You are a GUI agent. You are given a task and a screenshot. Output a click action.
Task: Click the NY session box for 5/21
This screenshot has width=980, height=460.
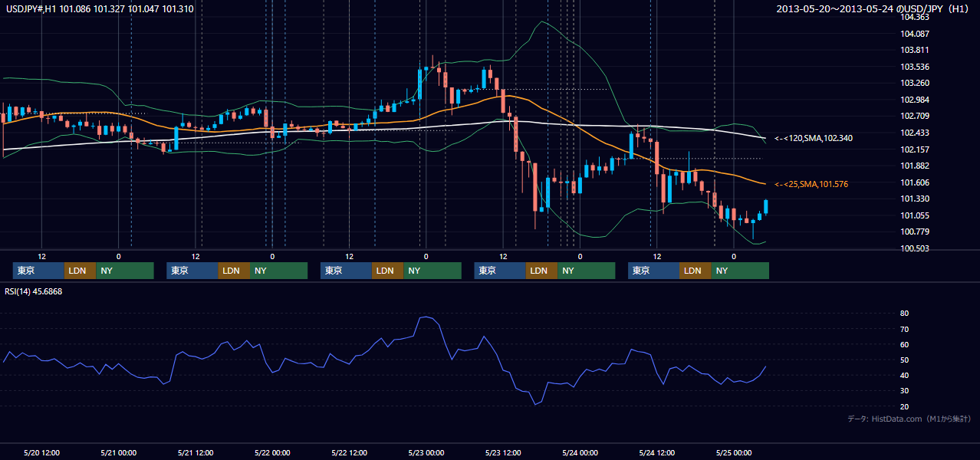coord(279,271)
